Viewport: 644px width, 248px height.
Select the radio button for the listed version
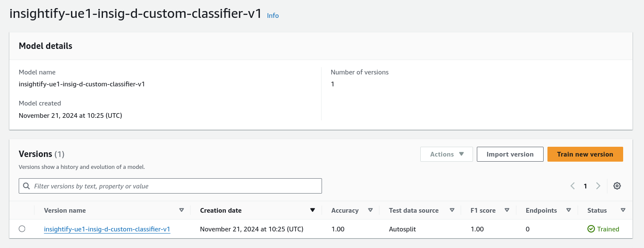(22, 229)
